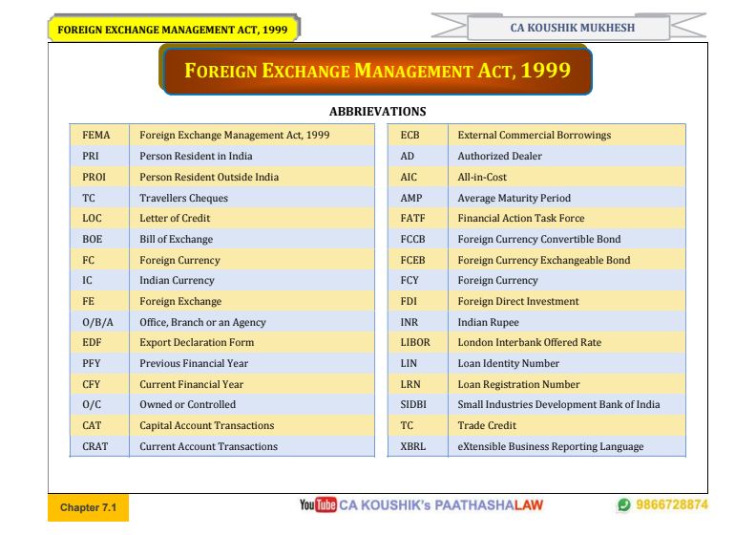Image resolution: width=756 pixels, height=535 pixels.
Task: Click the Chapter 7.1 label
Action: click(88, 507)
